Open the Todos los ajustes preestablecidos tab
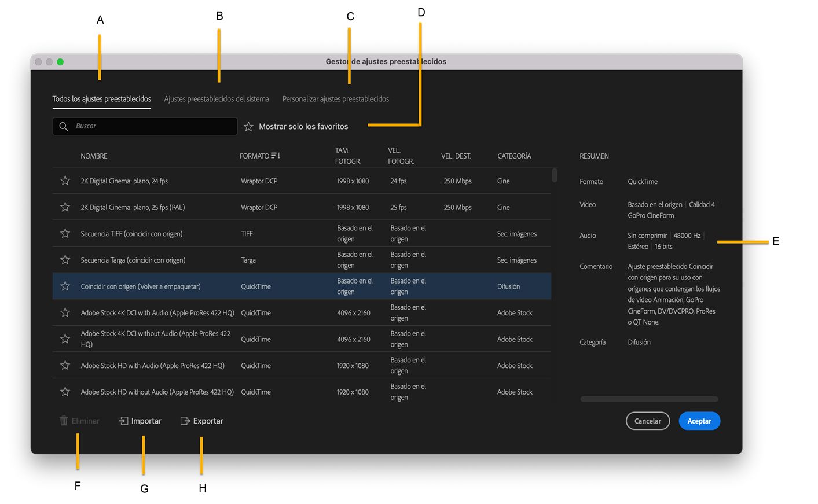 pyautogui.click(x=102, y=99)
